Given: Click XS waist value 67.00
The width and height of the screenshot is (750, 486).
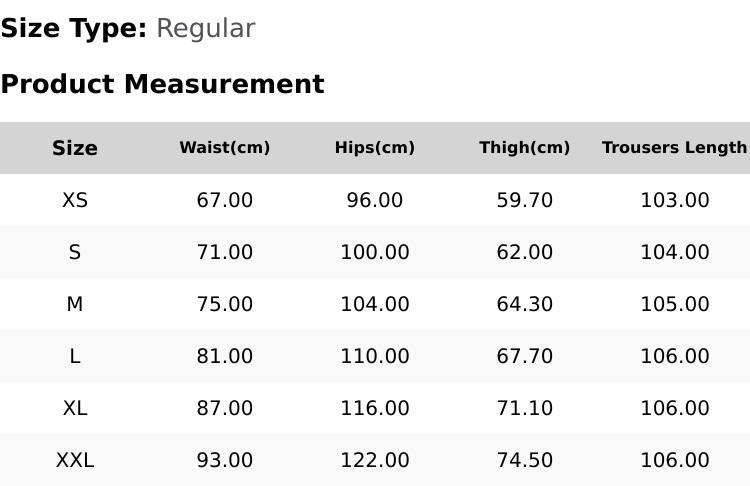Looking at the screenshot, I should tap(224, 200).
